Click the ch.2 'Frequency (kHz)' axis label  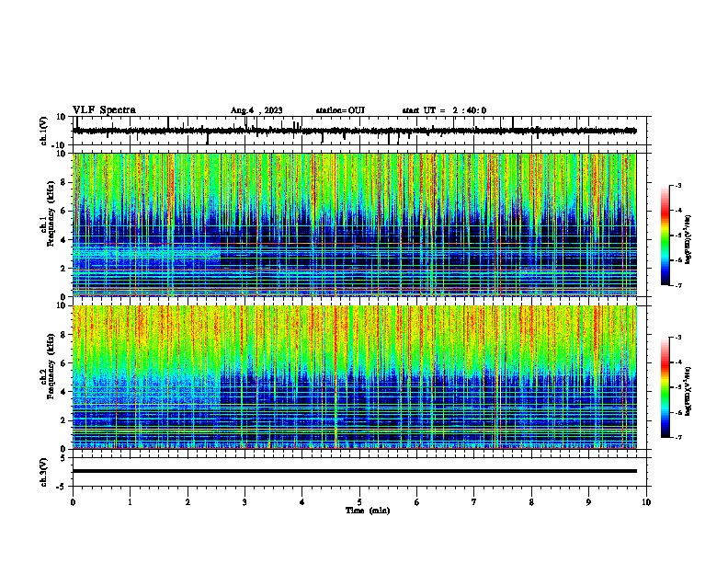tap(51, 366)
